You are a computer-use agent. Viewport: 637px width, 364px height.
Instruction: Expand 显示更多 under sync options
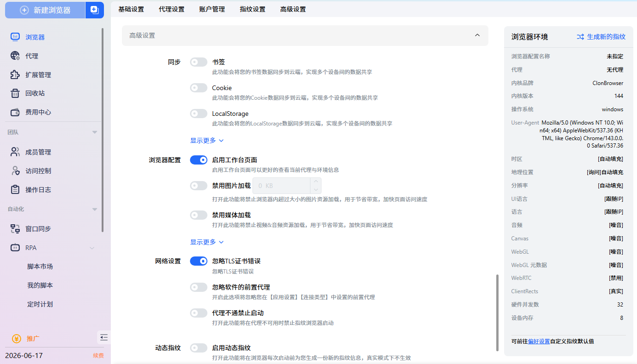point(204,140)
